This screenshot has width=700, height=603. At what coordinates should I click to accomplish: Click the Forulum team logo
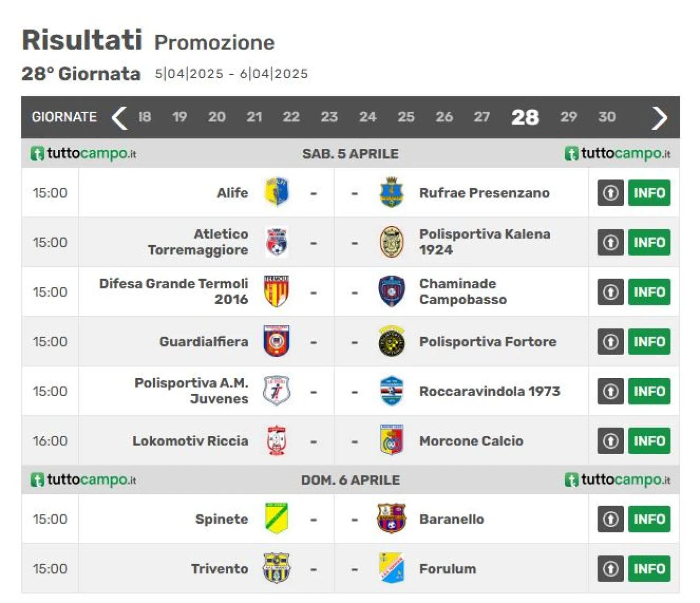click(392, 568)
